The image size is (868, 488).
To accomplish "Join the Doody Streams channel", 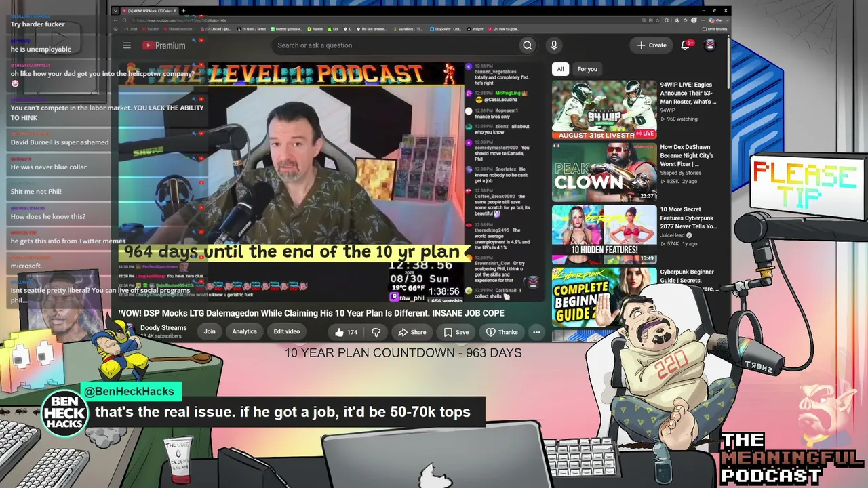I will pyautogui.click(x=210, y=331).
